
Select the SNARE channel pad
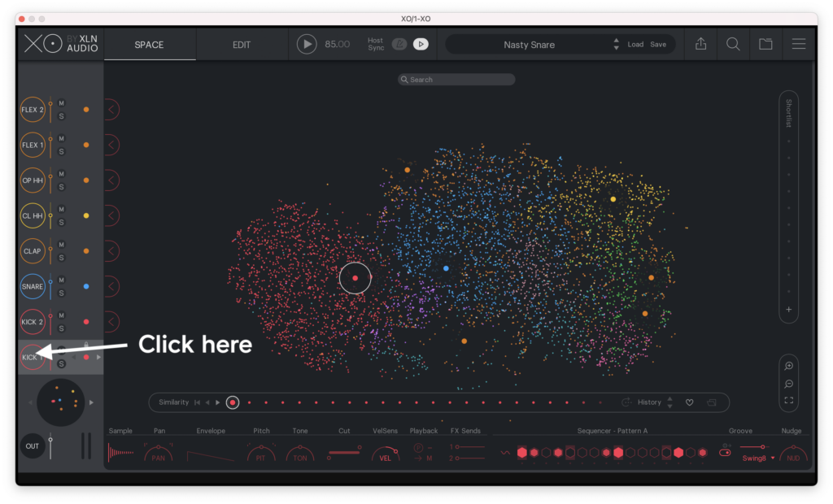[x=33, y=287]
